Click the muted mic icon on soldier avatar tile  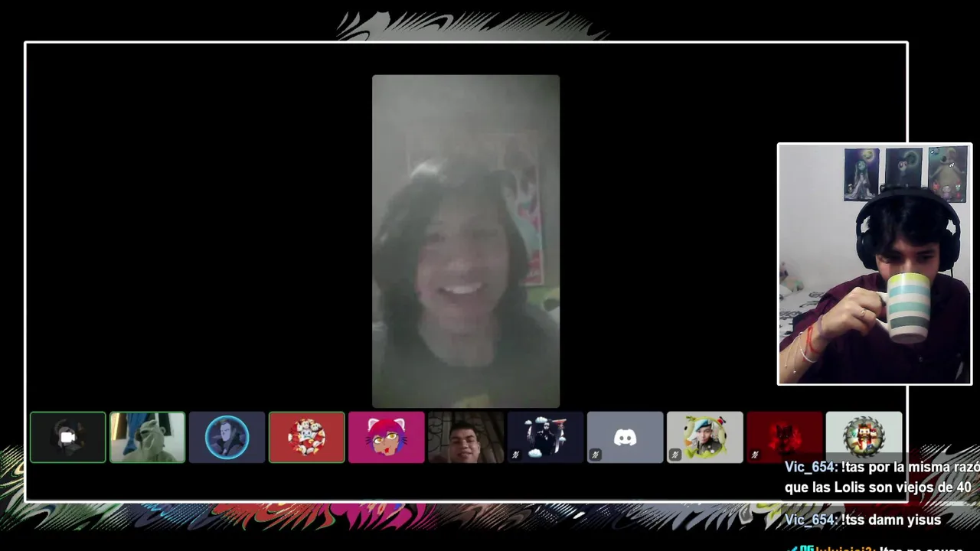coord(675,455)
